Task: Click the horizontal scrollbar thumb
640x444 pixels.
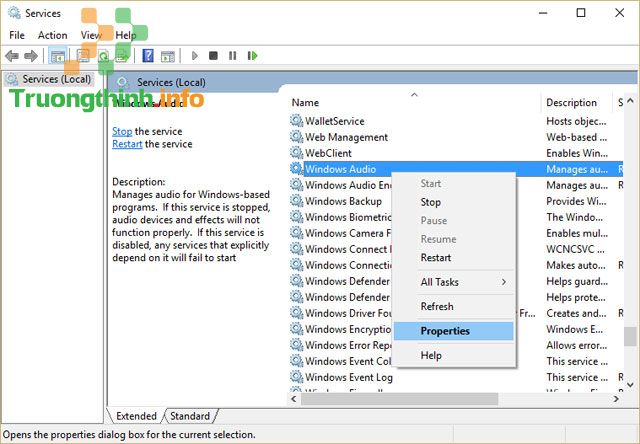Action: coord(399,399)
